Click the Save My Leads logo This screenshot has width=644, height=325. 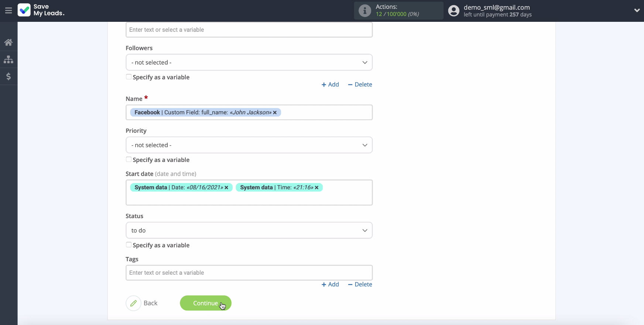[x=41, y=10]
